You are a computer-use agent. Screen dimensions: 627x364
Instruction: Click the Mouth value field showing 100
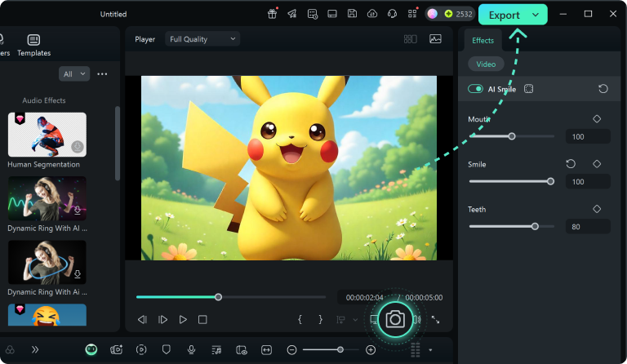click(588, 136)
